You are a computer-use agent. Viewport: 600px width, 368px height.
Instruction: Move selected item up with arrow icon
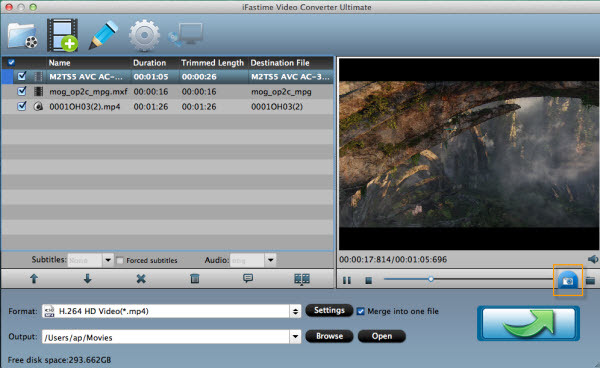34,278
